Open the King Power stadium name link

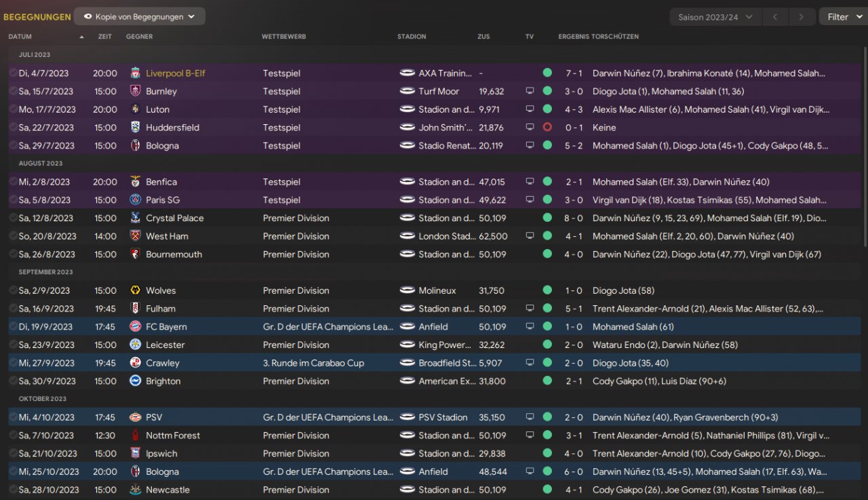pos(446,345)
